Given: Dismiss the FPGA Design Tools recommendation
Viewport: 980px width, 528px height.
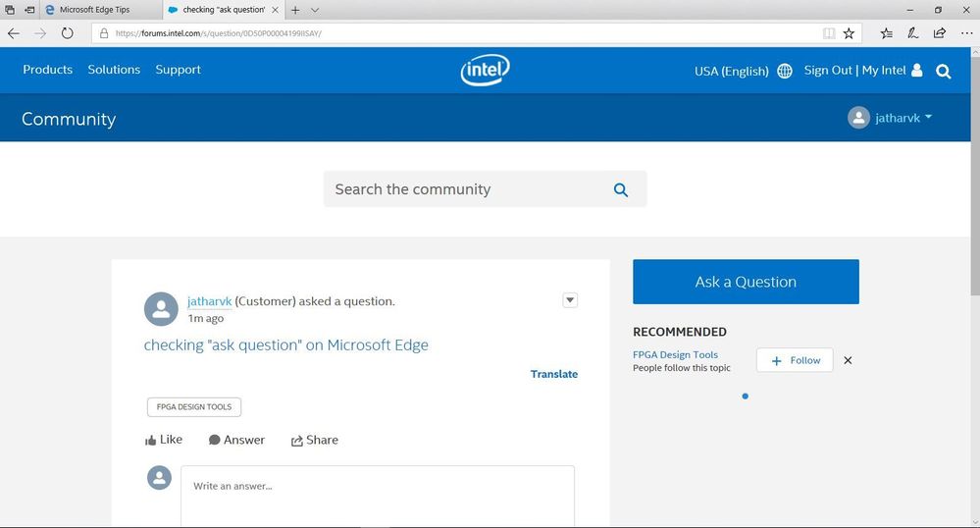Looking at the screenshot, I should pyautogui.click(x=848, y=360).
